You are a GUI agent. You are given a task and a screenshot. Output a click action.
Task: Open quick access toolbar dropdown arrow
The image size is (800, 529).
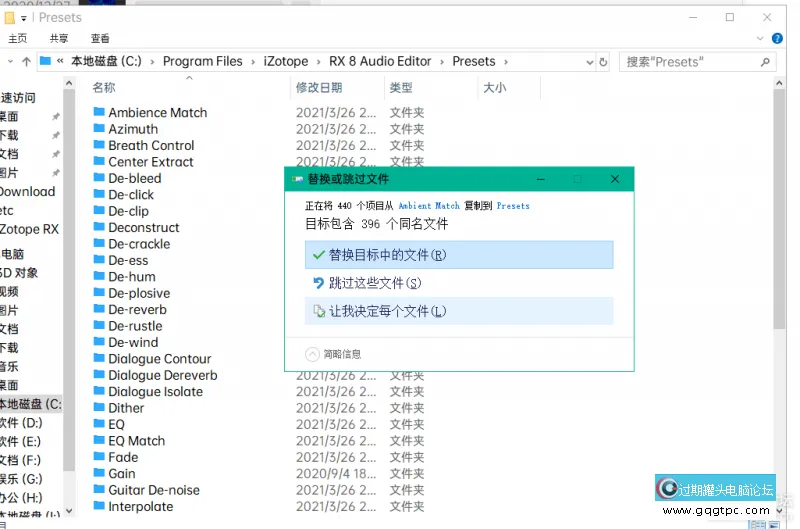[23, 18]
